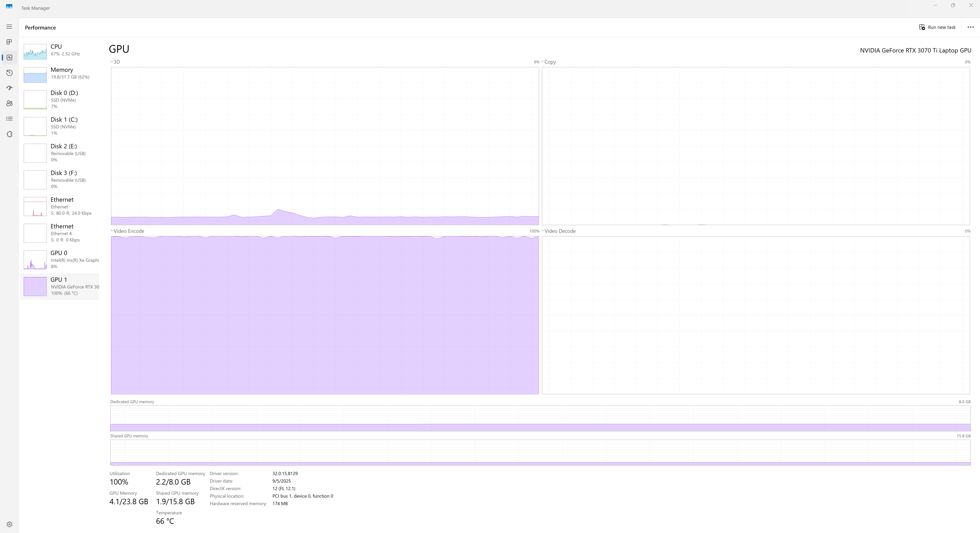980x533 pixels.
Task: Open the App history page icon
Action: [9, 73]
